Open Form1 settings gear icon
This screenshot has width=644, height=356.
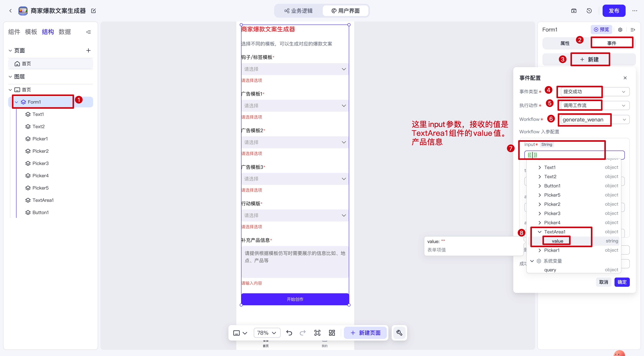(x=620, y=30)
